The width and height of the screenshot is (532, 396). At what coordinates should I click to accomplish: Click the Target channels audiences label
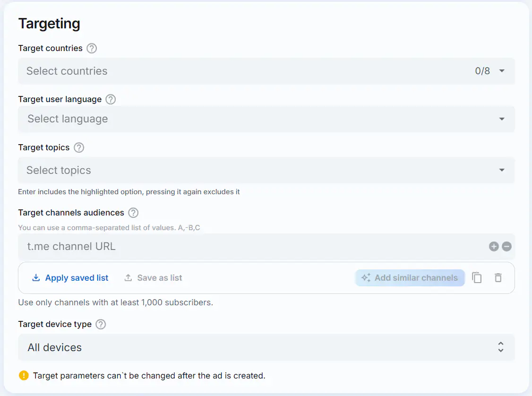(x=71, y=213)
